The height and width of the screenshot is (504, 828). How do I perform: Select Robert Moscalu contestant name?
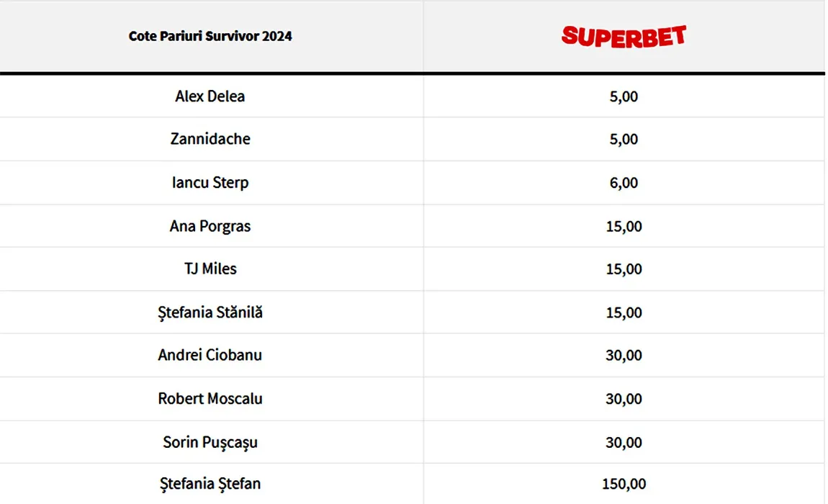pos(210,399)
